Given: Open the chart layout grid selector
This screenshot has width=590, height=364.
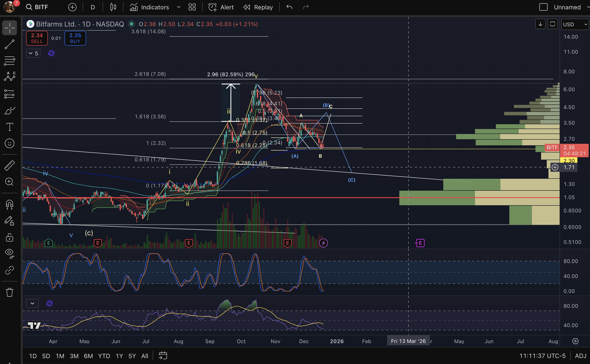Looking at the screenshot, I should [x=192, y=7].
